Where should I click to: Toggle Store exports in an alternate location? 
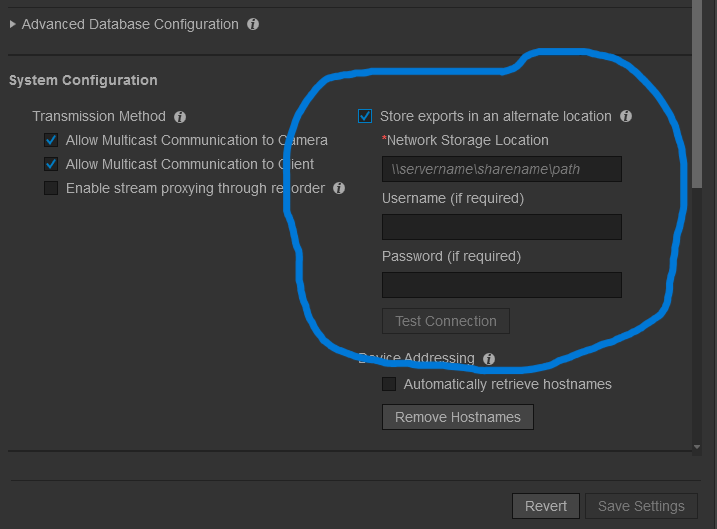click(365, 117)
